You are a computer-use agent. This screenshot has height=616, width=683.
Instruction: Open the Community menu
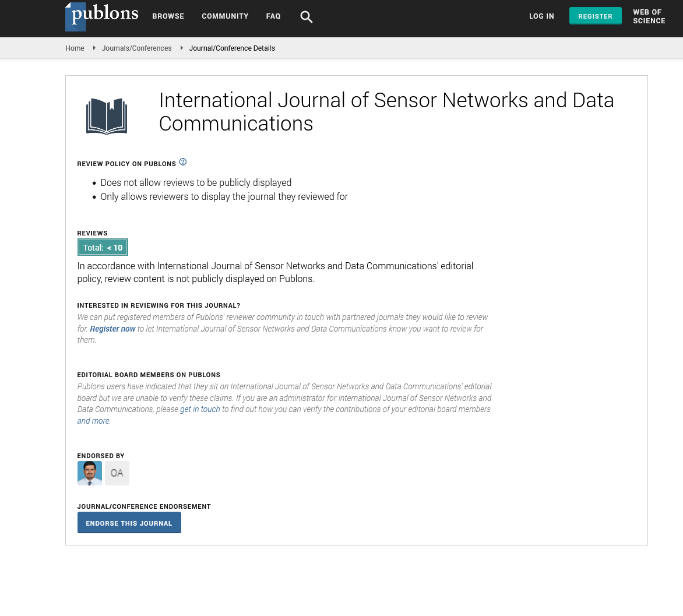(x=225, y=16)
